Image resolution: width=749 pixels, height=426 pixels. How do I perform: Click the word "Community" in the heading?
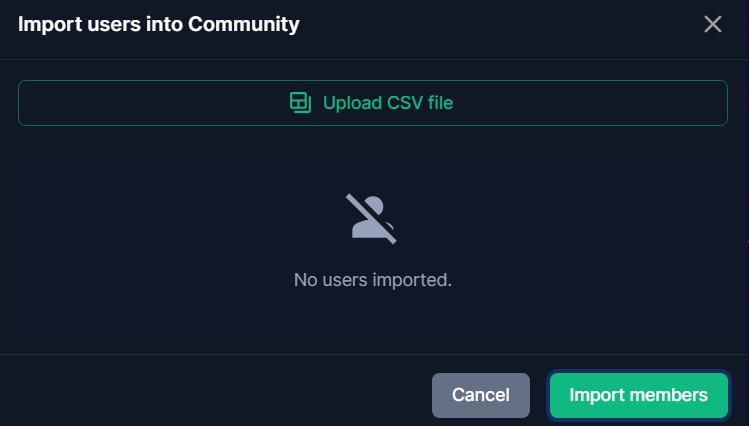(x=244, y=25)
